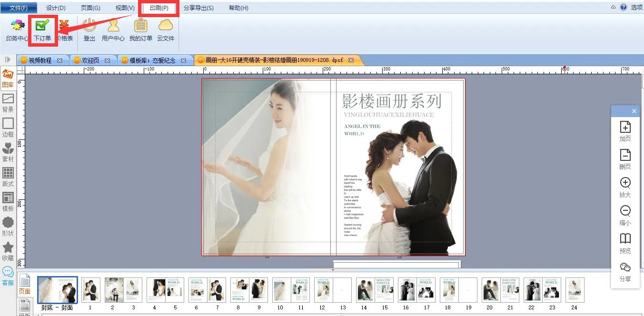Switch to the 设计(D) ribbon tab
This screenshot has height=316, width=644.
(x=56, y=8)
